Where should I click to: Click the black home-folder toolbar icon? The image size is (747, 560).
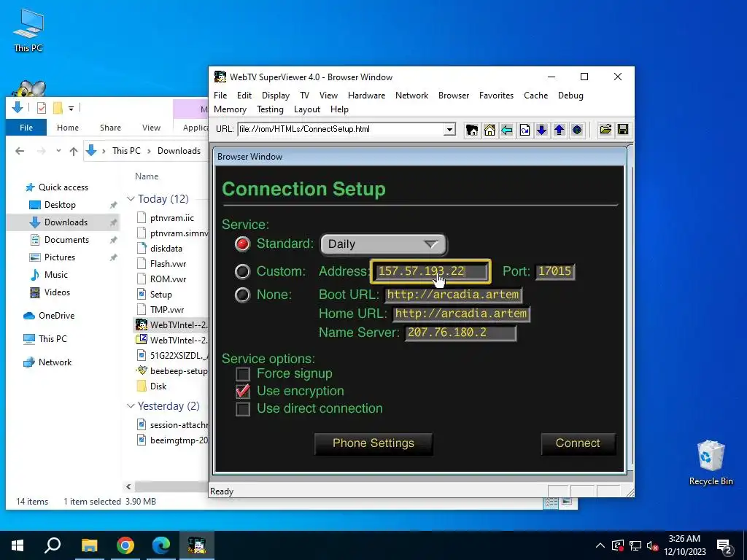click(472, 130)
